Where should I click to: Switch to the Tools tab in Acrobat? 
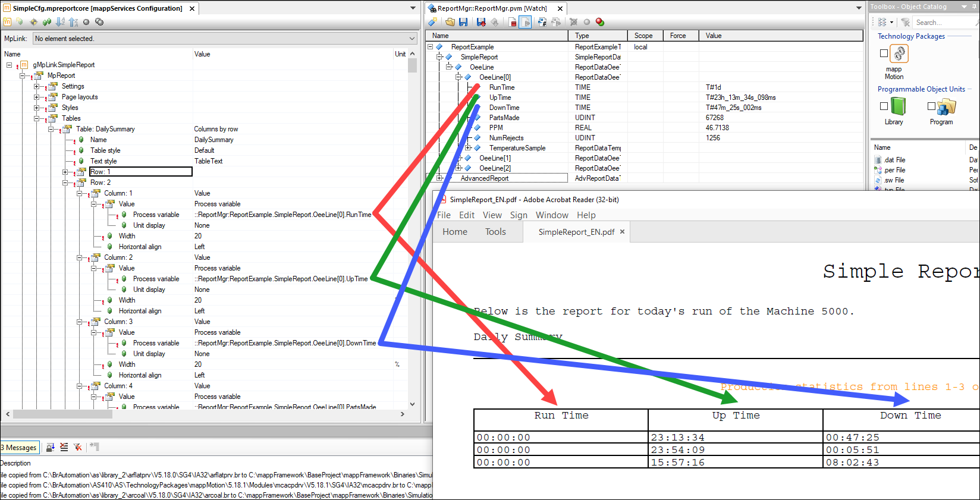click(x=495, y=232)
